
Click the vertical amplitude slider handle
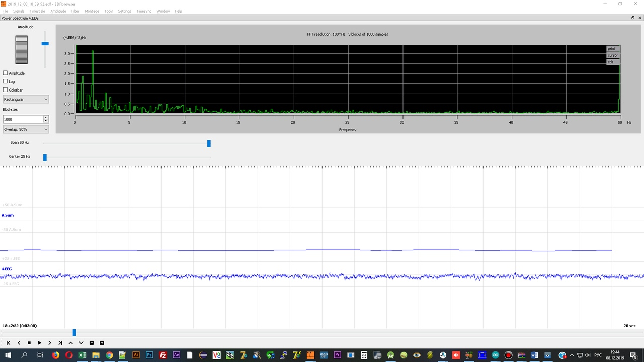tap(45, 44)
